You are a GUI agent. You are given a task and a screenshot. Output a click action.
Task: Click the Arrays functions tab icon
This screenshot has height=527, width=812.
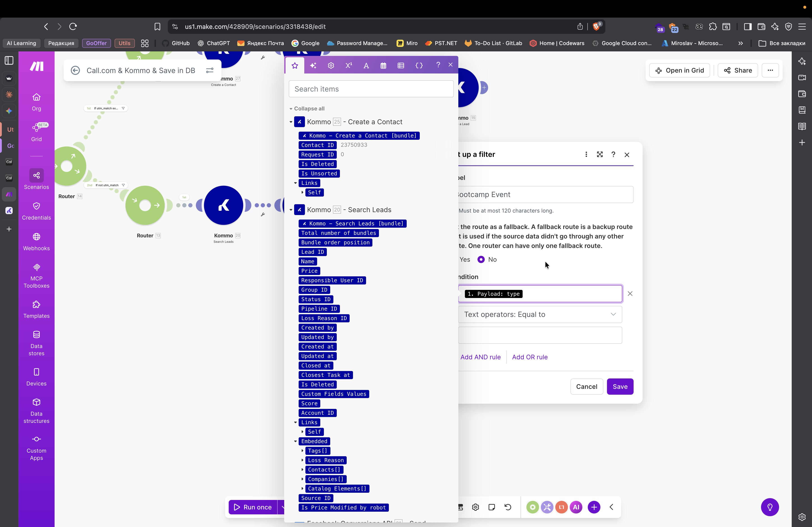(401, 65)
